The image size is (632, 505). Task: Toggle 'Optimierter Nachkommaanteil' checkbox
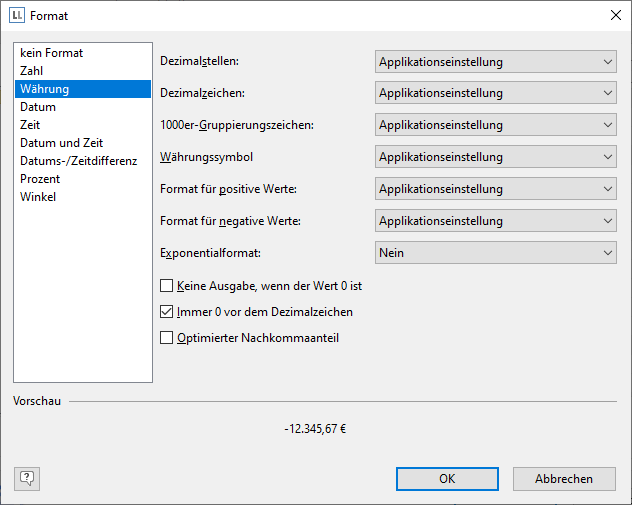(x=167, y=338)
